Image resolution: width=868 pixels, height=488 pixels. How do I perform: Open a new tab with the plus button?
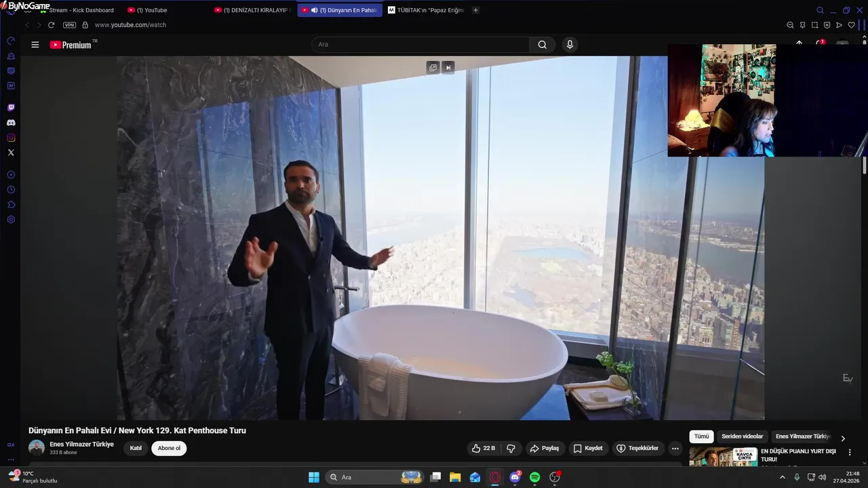pyautogui.click(x=475, y=10)
